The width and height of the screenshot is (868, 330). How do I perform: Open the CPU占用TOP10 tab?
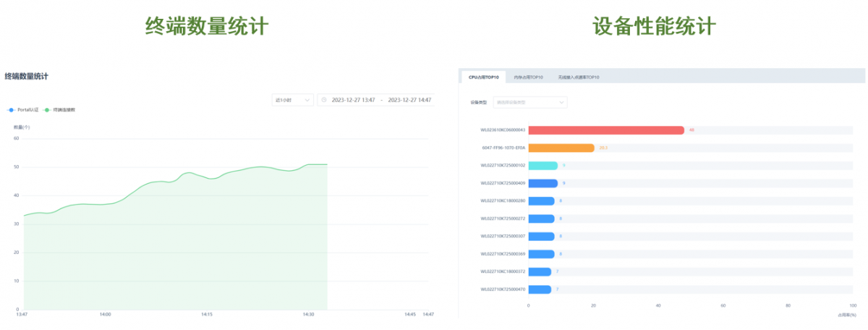[483, 77]
